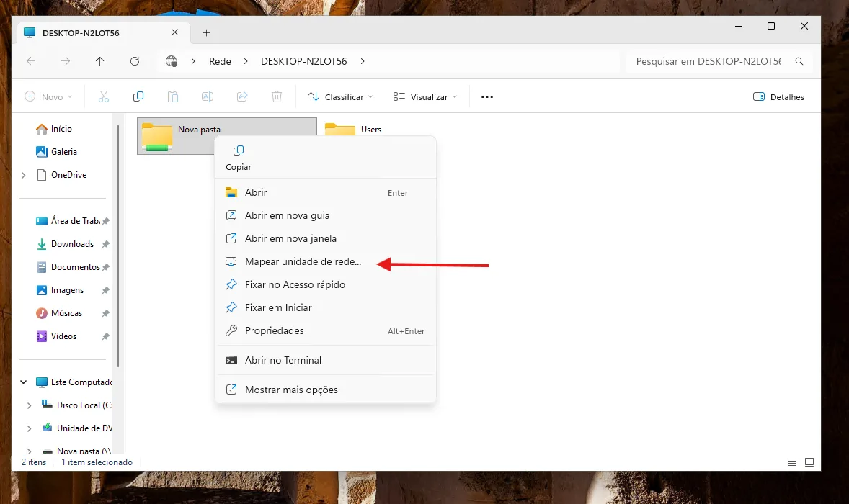849x504 pixels.
Task: Open the Novo dropdown button
Action: click(x=48, y=97)
